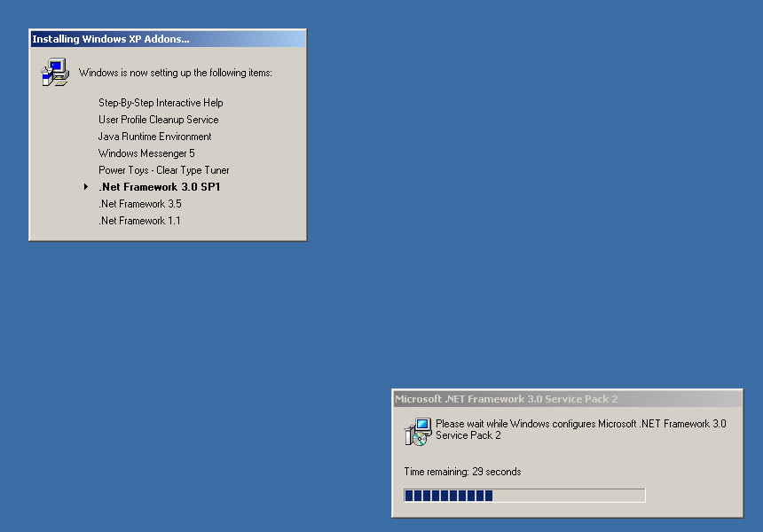This screenshot has height=532, width=763.
Task: Select '.Net Framework 1.1' item
Action: coord(139,221)
